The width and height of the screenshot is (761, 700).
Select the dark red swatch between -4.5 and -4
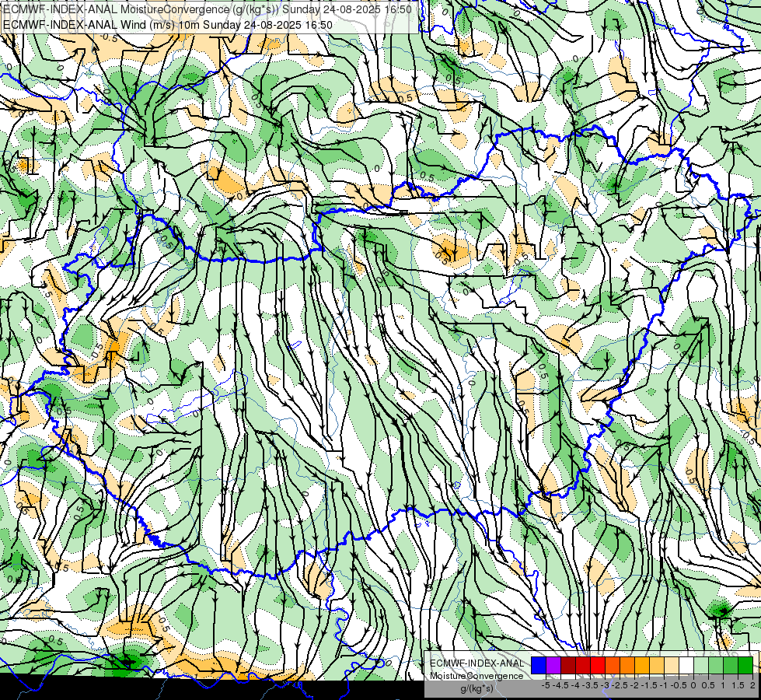[x=568, y=665]
